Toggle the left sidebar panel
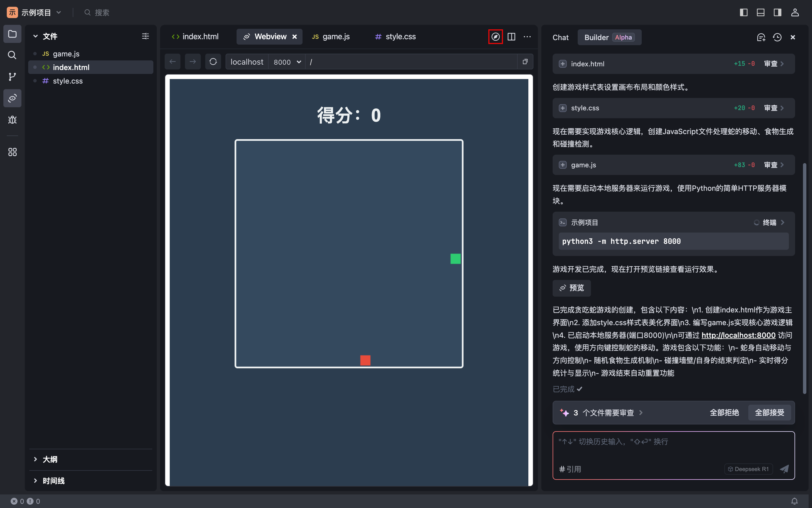Viewport: 812px width, 508px height. (x=743, y=12)
